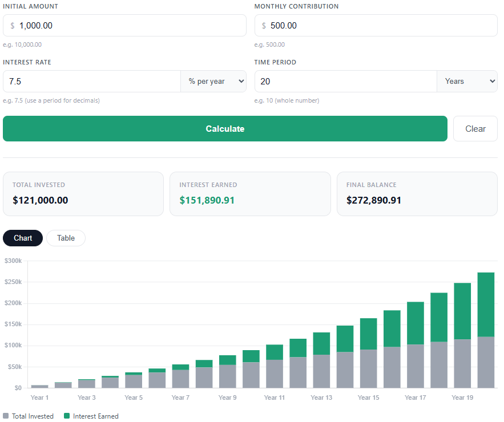Image resolution: width=504 pixels, height=422 pixels.
Task: Click the Year 5 axis label
Action: point(134,397)
